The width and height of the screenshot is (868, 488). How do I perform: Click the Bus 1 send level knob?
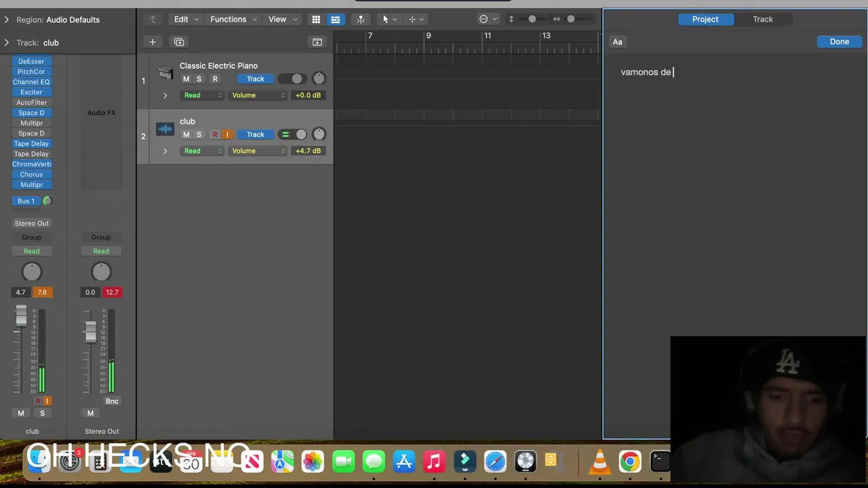coord(47,201)
